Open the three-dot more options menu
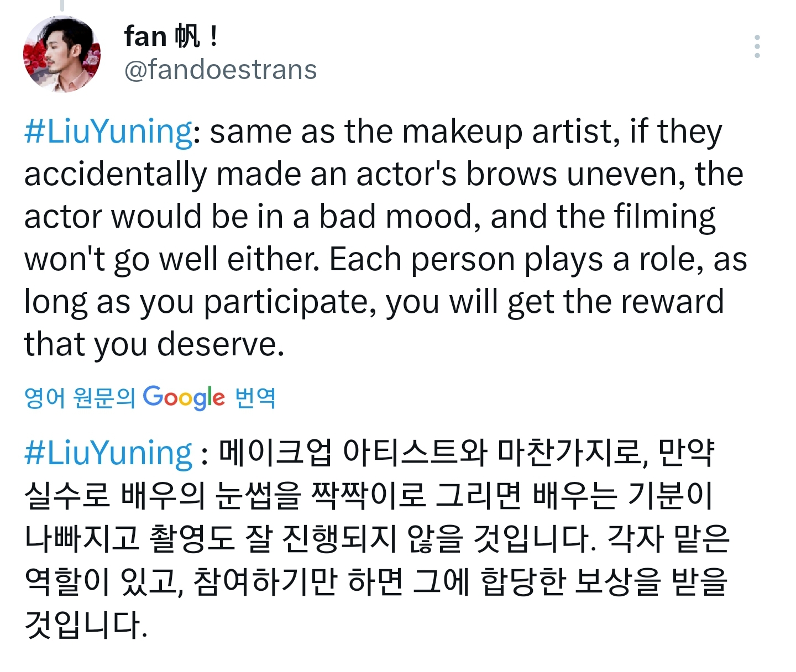This screenshot has height=672, width=796. pos(757,46)
